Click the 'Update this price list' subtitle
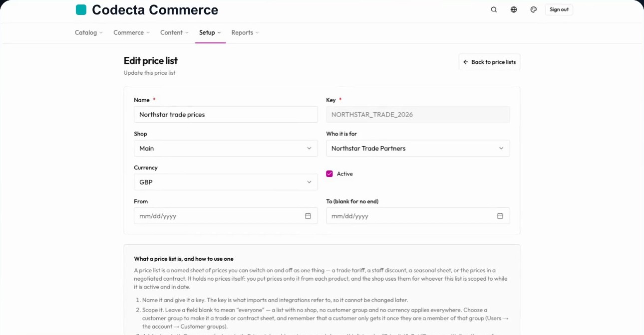Viewport: 644px width, 335px height. click(x=149, y=73)
